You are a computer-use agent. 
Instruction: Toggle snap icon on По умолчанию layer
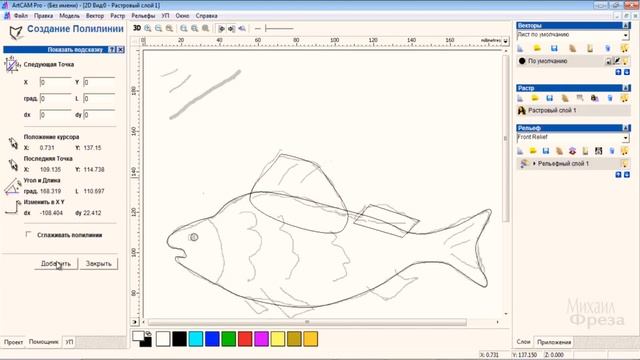[x=617, y=61]
